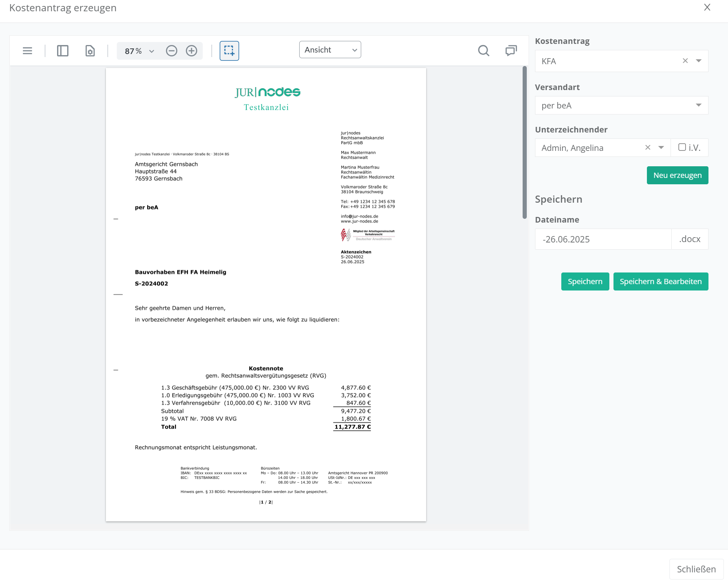Expand the Kostenantrag KFA dropdown arrow
Viewport: 728px width, 584px height.
tap(698, 61)
